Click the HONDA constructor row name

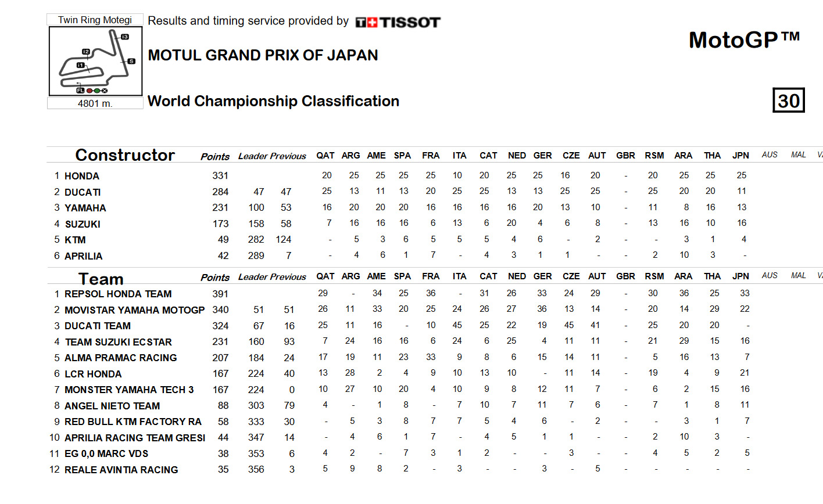coord(82,176)
